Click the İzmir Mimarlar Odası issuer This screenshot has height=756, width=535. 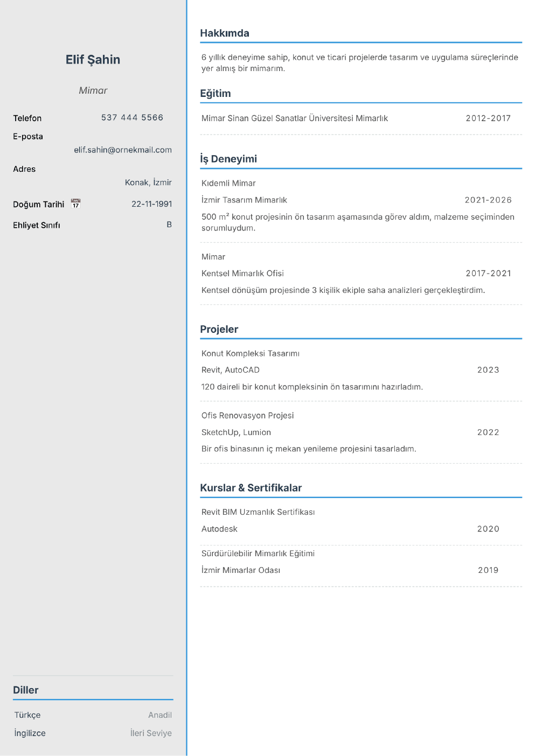(241, 570)
